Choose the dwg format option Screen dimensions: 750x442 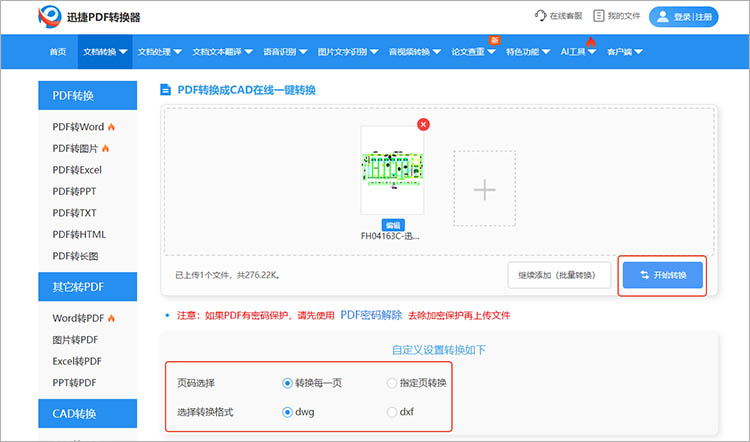coord(287,412)
